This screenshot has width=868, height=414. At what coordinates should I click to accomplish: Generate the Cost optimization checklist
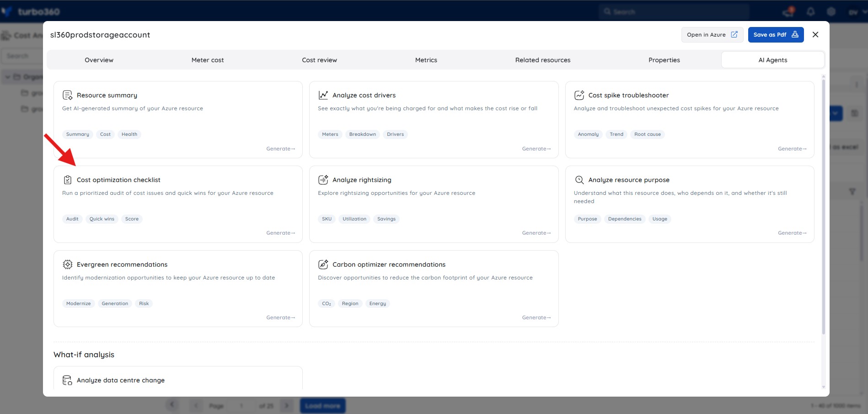click(281, 233)
